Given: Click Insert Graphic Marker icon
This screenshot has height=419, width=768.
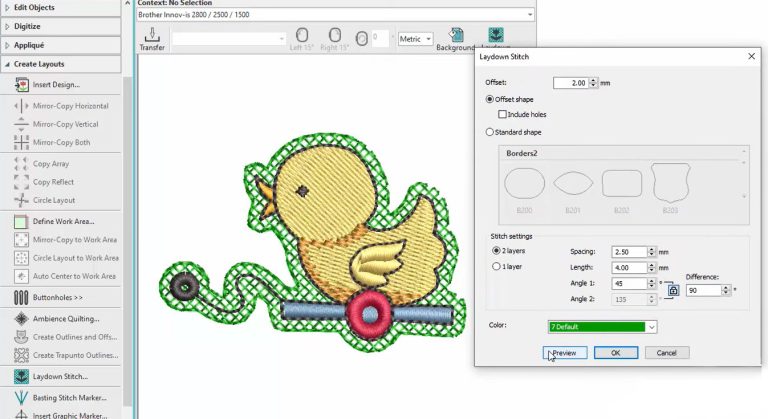Looking at the screenshot, I should [21, 415].
